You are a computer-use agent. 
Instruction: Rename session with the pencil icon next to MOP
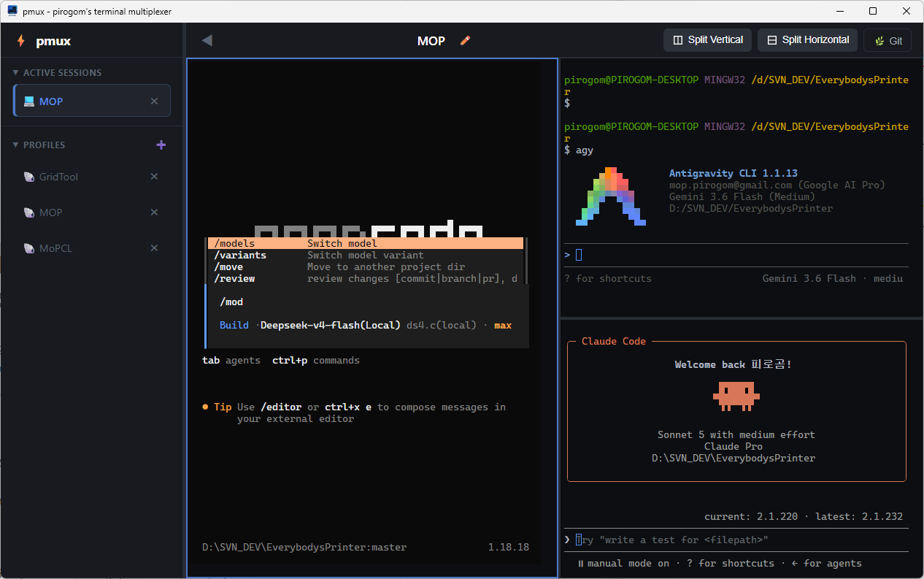point(466,40)
